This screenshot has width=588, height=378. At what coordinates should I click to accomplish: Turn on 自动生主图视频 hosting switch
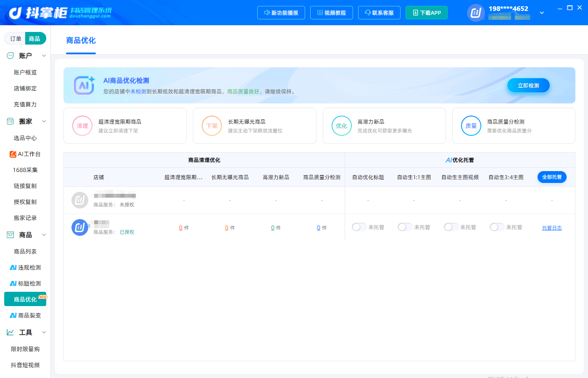point(451,227)
